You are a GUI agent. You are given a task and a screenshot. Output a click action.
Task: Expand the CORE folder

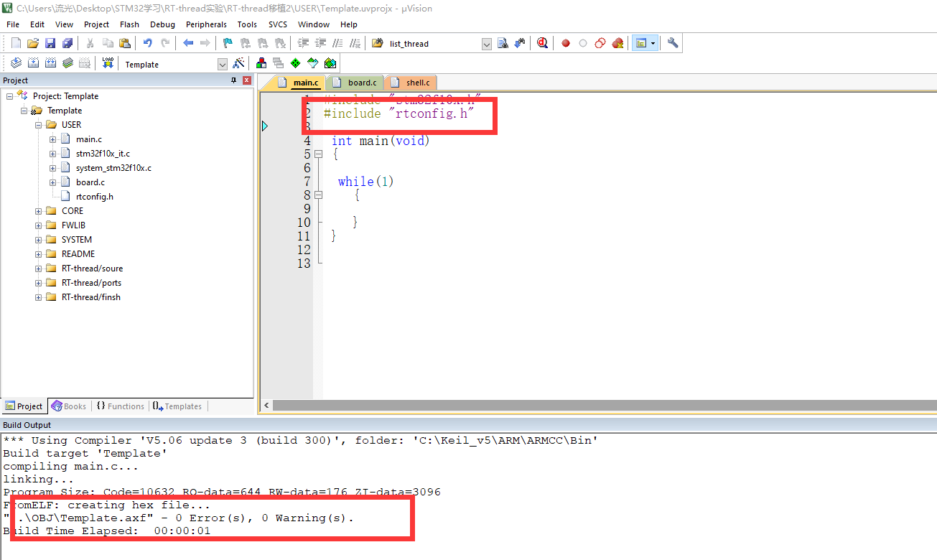[39, 211]
